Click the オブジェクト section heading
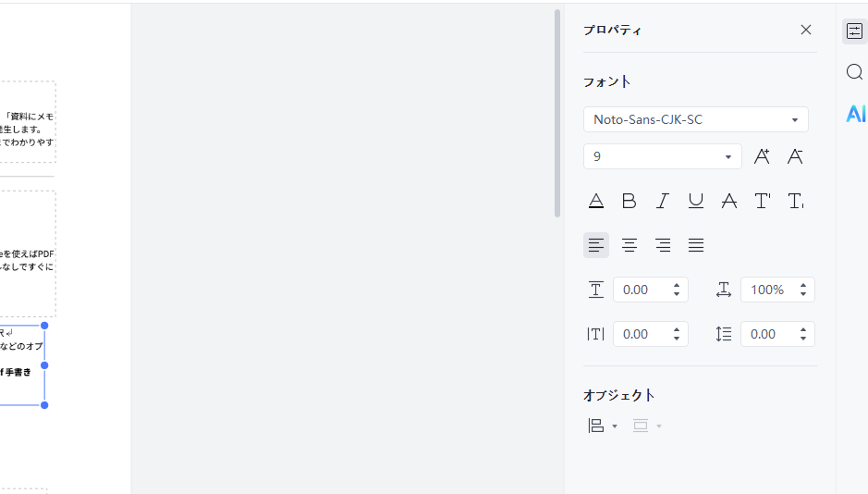This screenshot has height=494, width=868. 619,395
